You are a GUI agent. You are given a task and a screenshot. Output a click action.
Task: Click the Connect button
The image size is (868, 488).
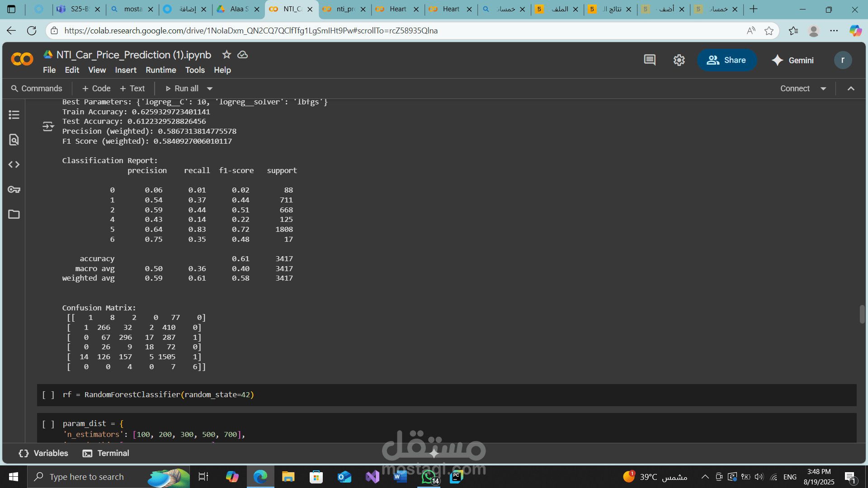(795, 89)
